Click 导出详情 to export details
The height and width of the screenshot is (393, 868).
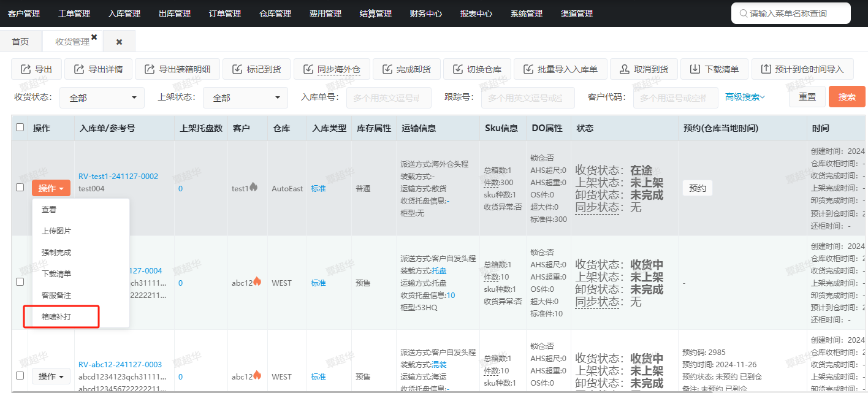98,69
